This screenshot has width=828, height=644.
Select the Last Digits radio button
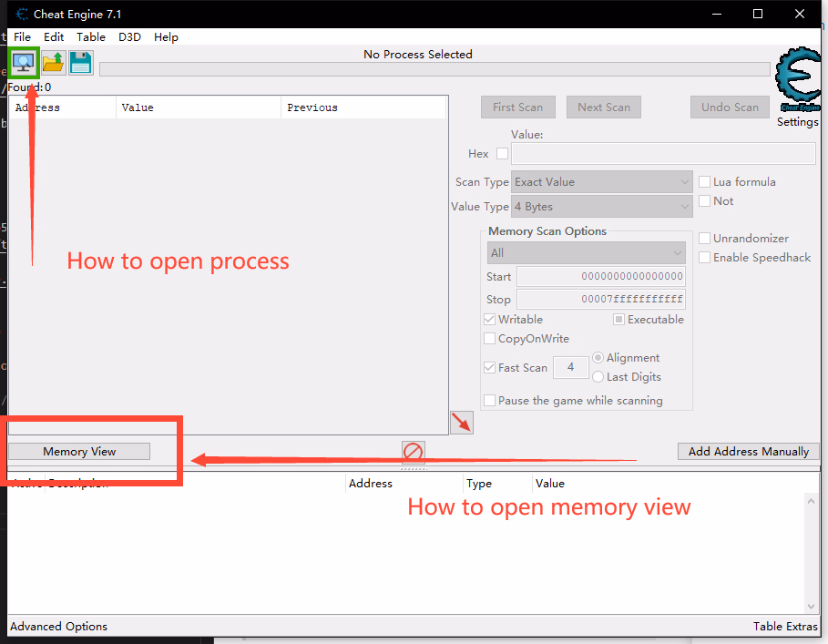[x=598, y=376]
